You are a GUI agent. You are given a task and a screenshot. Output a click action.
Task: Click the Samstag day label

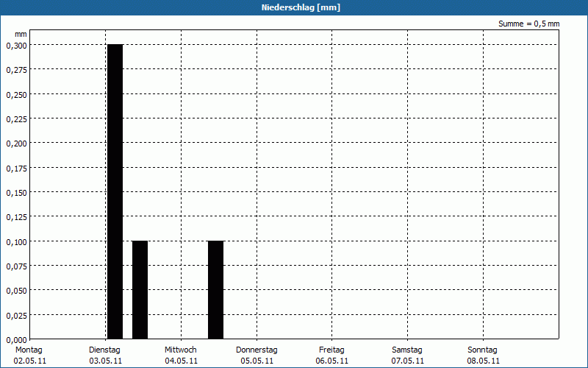(x=407, y=350)
